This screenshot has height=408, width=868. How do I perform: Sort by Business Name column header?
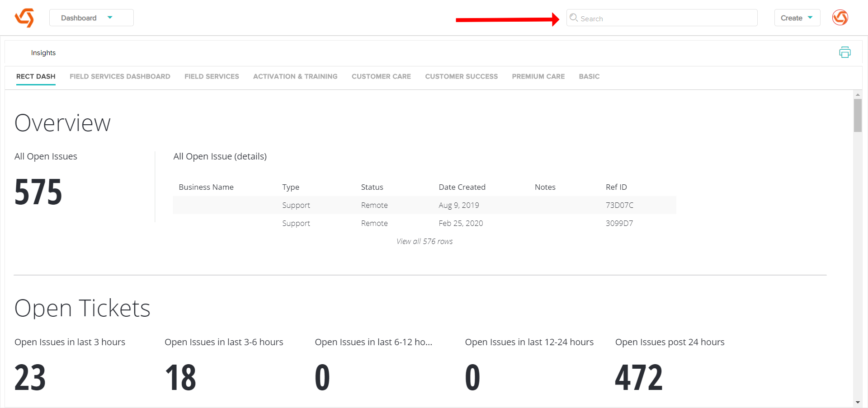(x=206, y=187)
